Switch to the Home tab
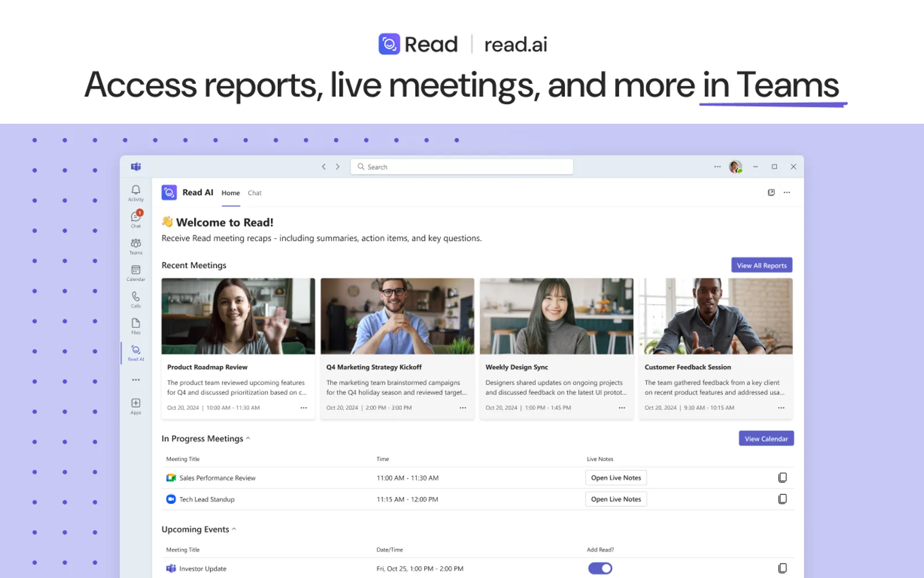The width and height of the screenshot is (924, 578). click(230, 193)
